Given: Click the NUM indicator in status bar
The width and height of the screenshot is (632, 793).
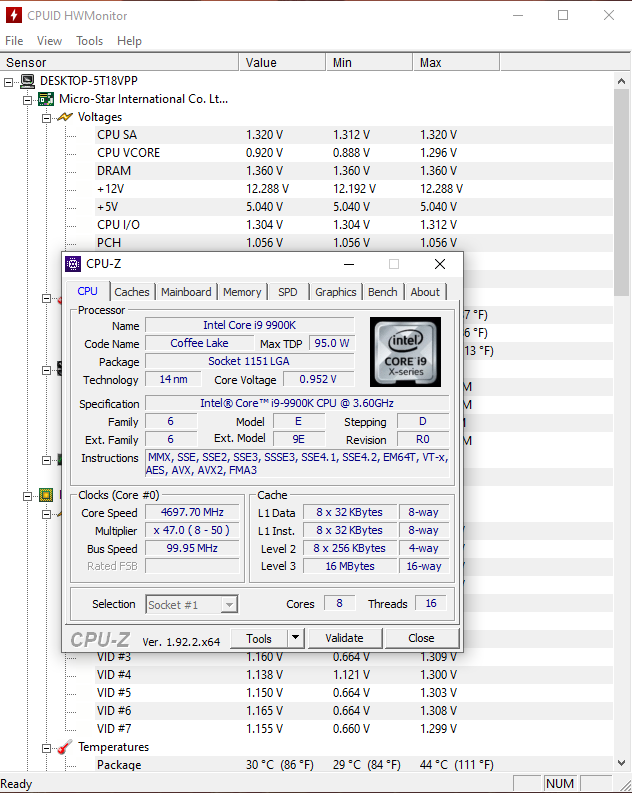Looking at the screenshot, I should (x=560, y=783).
